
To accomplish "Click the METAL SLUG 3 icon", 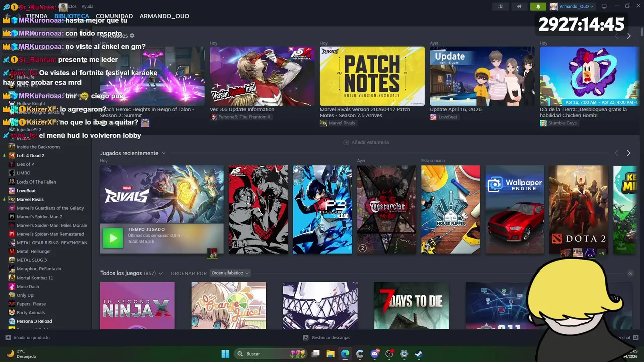I will [12, 260].
